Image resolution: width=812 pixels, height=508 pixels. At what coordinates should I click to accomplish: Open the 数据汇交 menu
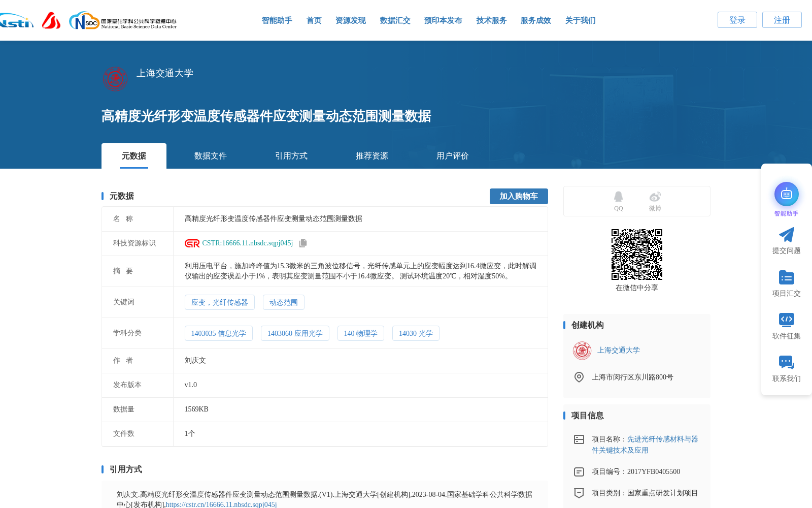[395, 20]
